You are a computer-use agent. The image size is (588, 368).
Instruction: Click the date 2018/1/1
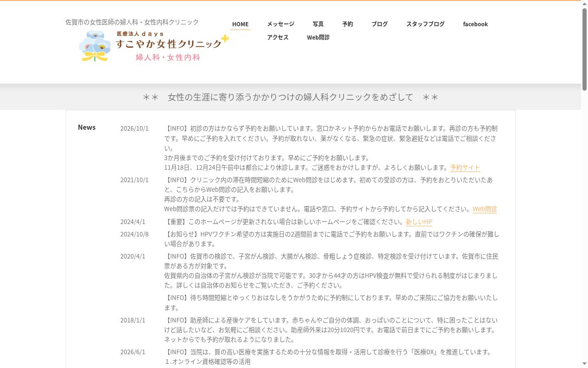[133, 320]
